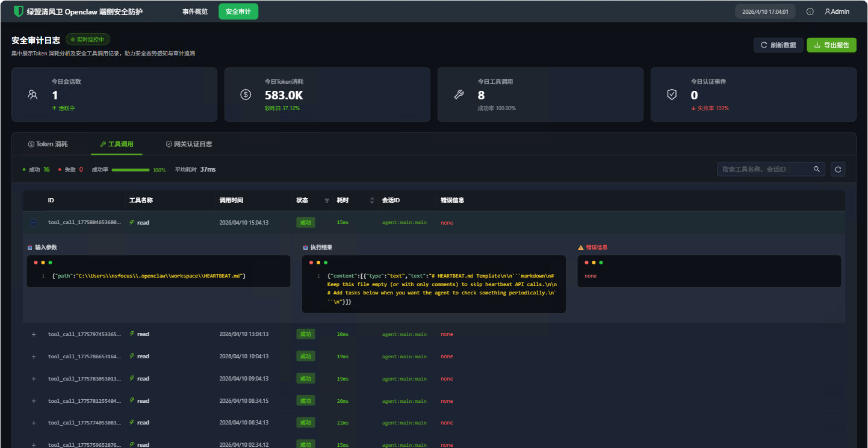Click the 实时监控中 status badge
This screenshot has width=868, height=448.
[88, 40]
